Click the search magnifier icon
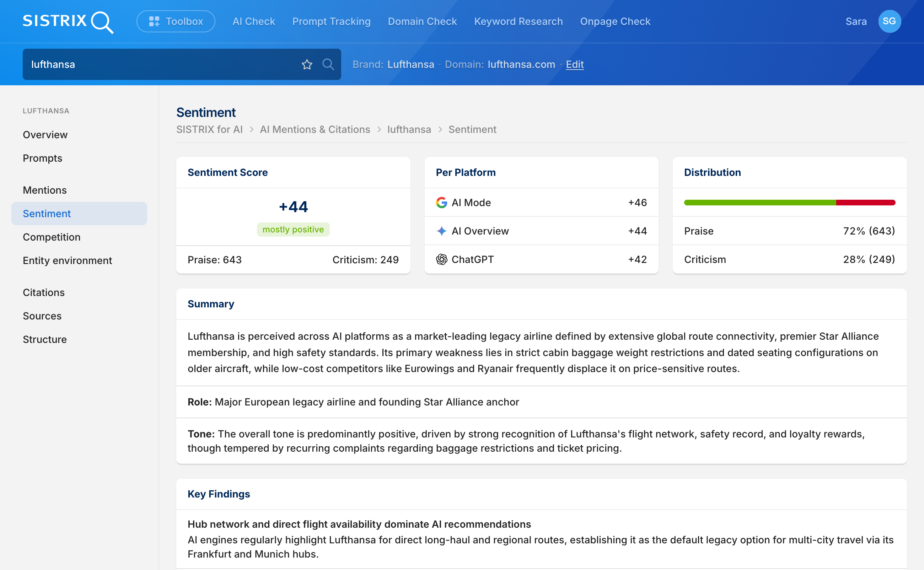The image size is (924, 570). (x=328, y=64)
